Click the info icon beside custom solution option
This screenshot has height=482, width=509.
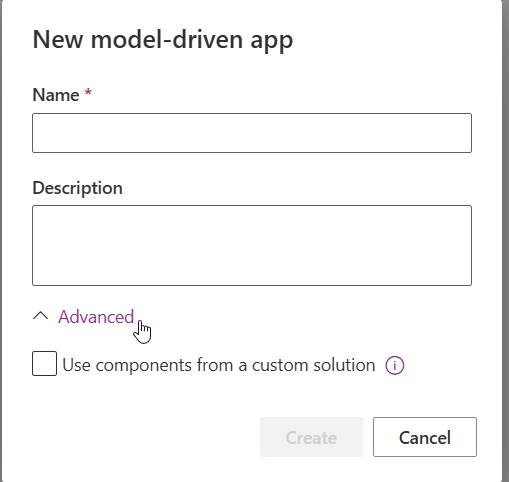click(x=395, y=365)
